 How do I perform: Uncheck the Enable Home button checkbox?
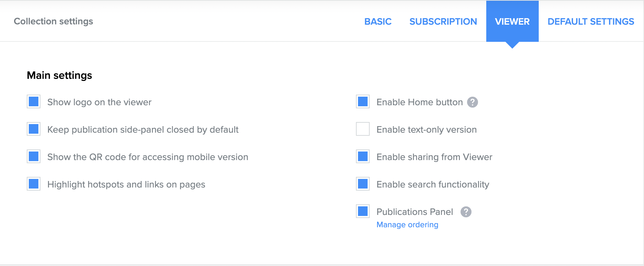(362, 102)
